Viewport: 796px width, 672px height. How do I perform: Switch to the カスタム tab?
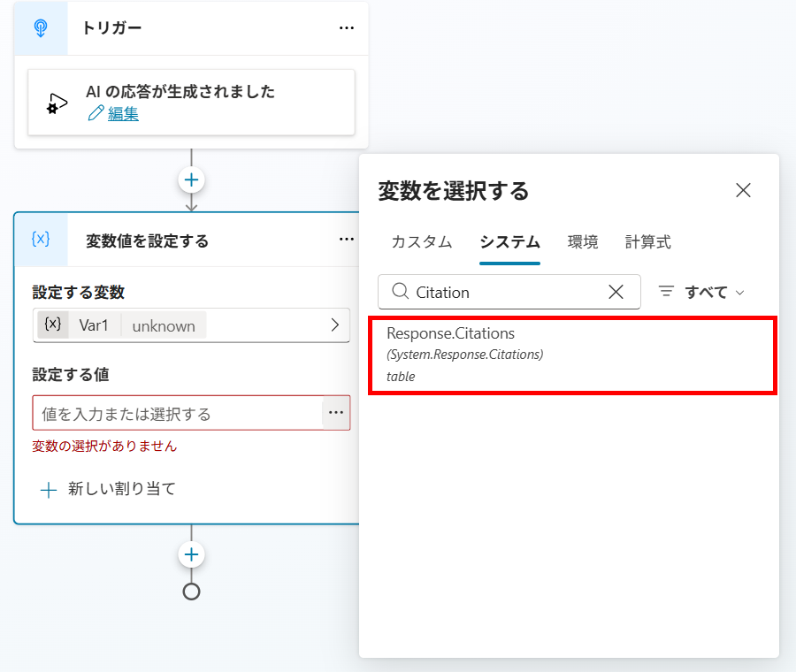point(421,241)
